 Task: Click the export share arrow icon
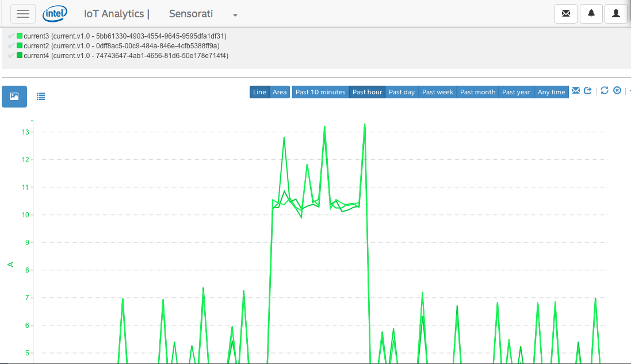[588, 91]
